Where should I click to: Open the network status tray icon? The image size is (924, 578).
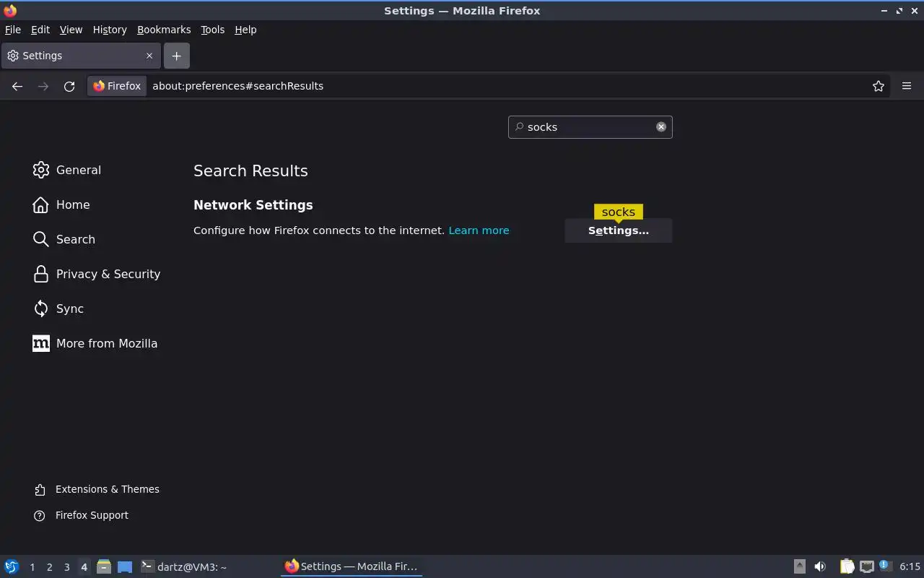point(867,566)
